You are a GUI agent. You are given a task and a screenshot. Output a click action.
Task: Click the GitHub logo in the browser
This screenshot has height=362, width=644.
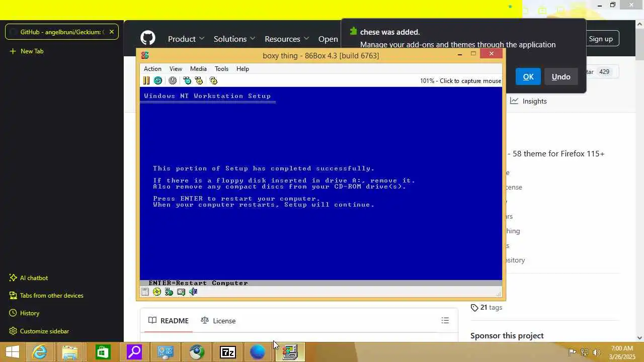pyautogui.click(x=148, y=38)
